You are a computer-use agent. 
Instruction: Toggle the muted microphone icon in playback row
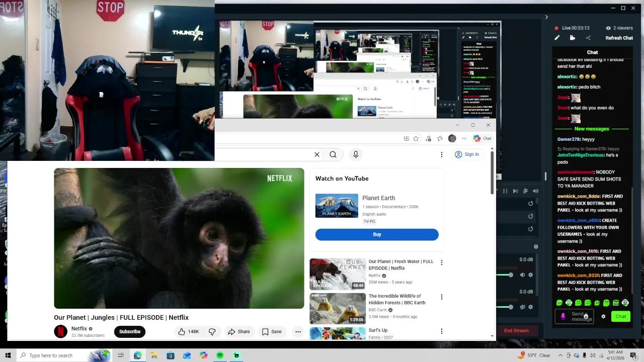point(525,191)
